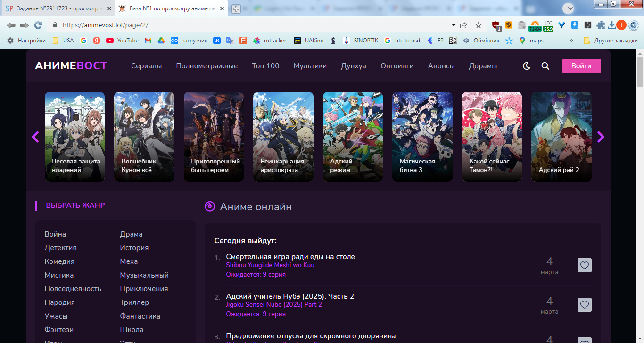Open the address bar history dropdown arrow
Image resolution: width=644 pixels, height=343 pixels.
(454, 25)
